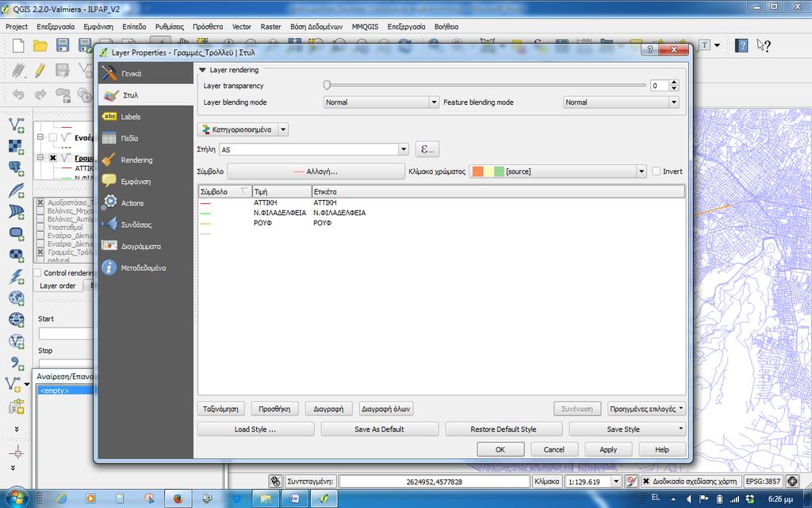This screenshot has width=812, height=508.
Task: Click the Add PostGIS Layer elephant icon
Action: click(x=16, y=168)
